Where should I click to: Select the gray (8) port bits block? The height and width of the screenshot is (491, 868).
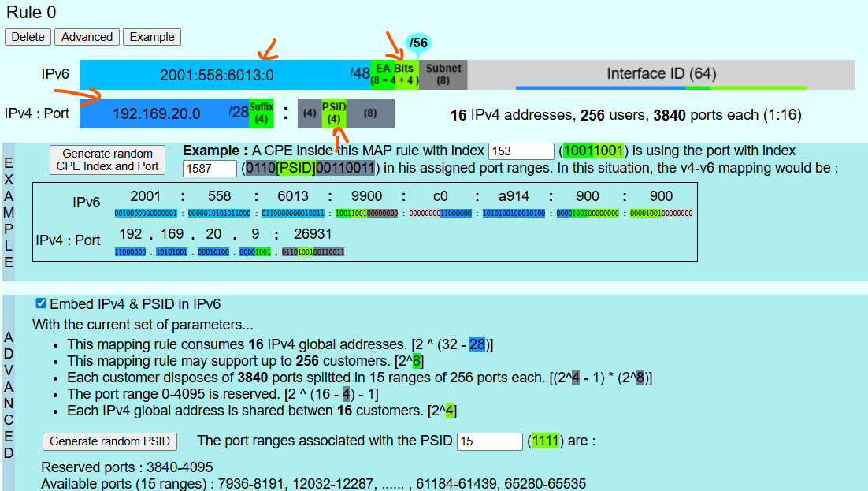(x=370, y=113)
